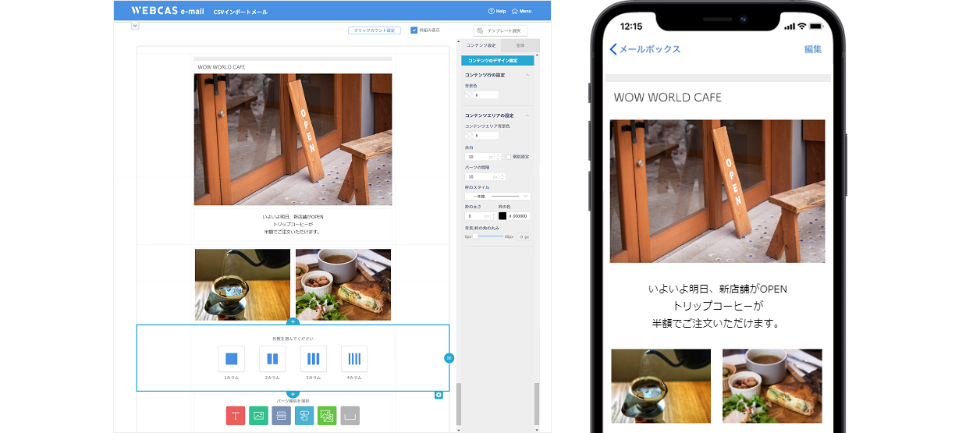
Task: Open the Menu in the header
Action: pos(521,11)
